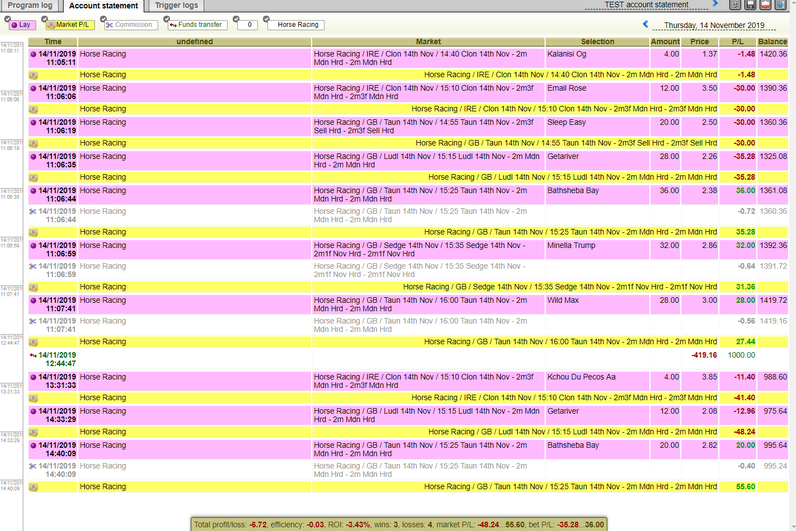Click lay icon on Minella Trump row

(x=34, y=245)
